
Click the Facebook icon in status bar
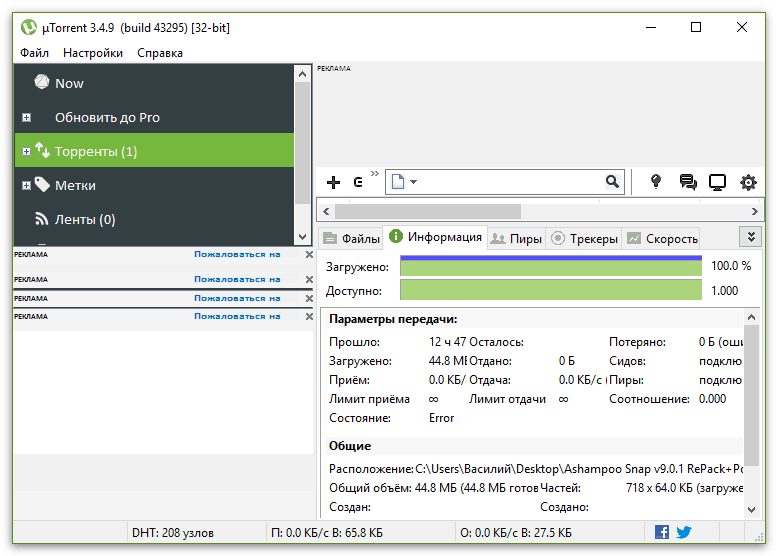(661, 532)
